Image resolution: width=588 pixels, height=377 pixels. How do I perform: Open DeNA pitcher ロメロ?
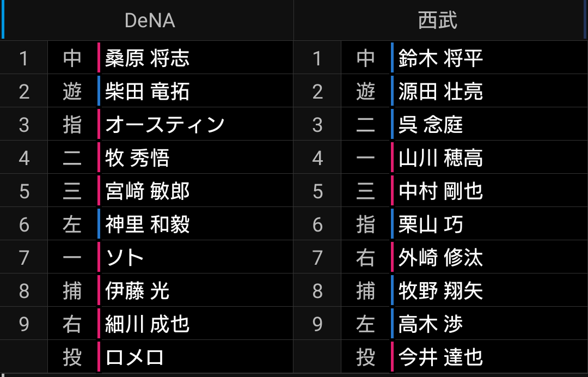pos(134,357)
